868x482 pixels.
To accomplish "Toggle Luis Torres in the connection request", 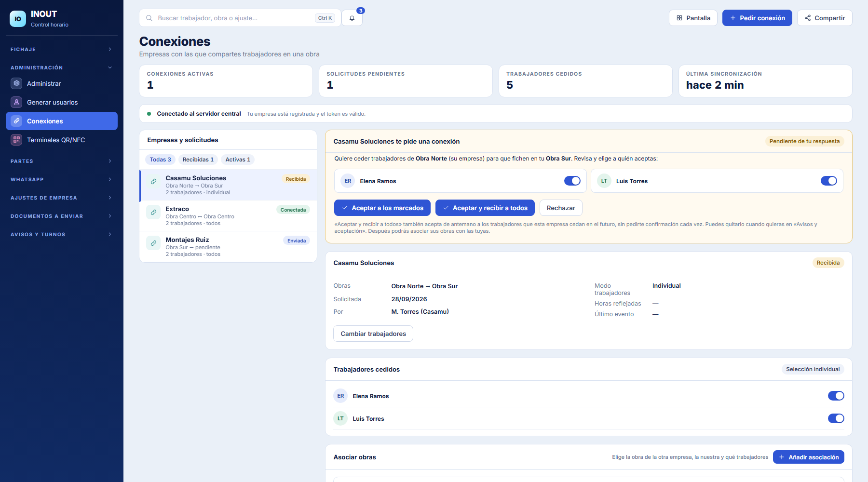I will tap(829, 181).
